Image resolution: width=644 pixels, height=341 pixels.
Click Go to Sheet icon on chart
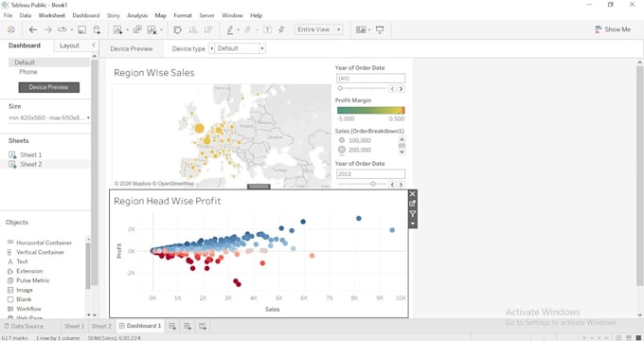pos(413,204)
